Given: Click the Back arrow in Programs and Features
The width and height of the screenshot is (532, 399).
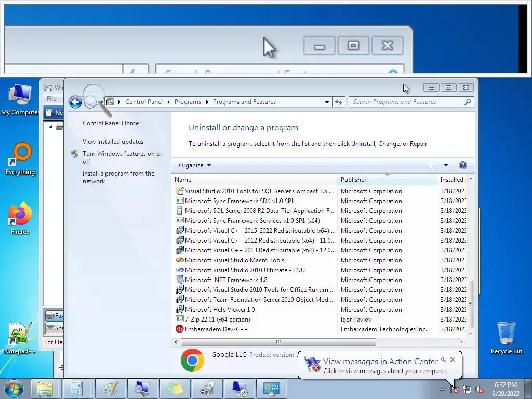Looking at the screenshot, I should tap(75, 102).
